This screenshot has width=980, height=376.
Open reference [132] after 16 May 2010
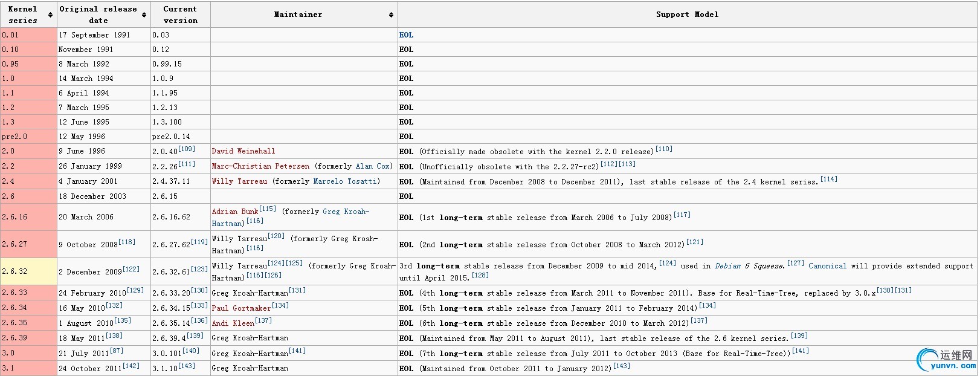(x=114, y=305)
